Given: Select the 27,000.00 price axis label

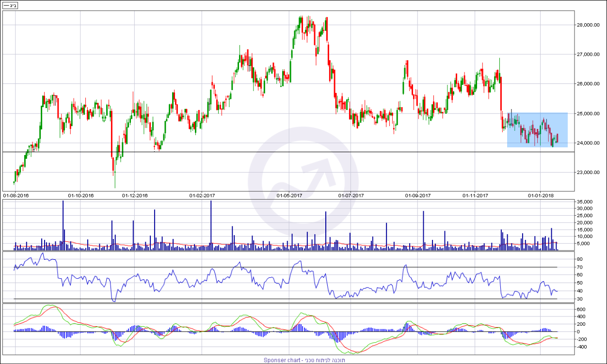Looking at the screenshot, I should [x=588, y=54].
